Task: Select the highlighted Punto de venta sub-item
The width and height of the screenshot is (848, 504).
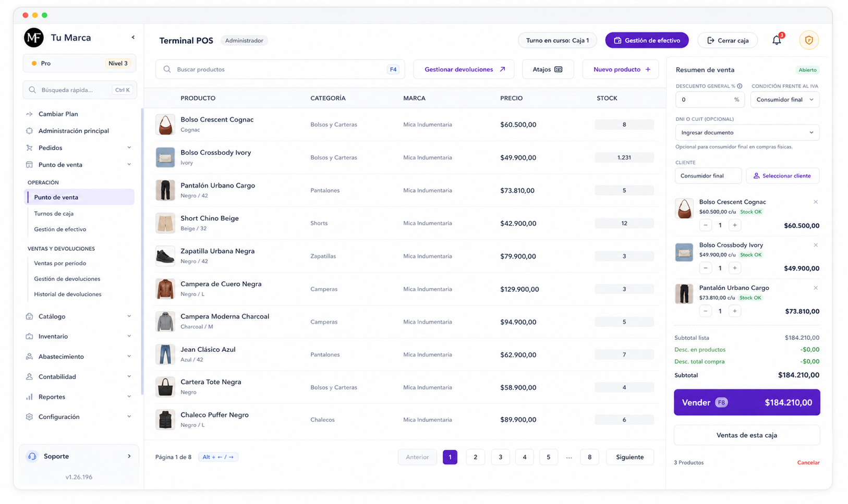Action: point(80,197)
